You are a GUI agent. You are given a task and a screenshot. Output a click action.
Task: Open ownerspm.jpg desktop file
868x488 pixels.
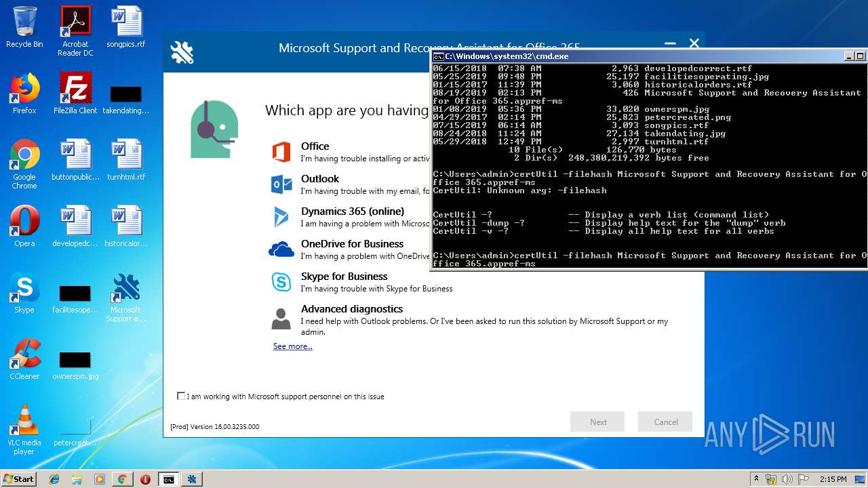click(x=75, y=365)
